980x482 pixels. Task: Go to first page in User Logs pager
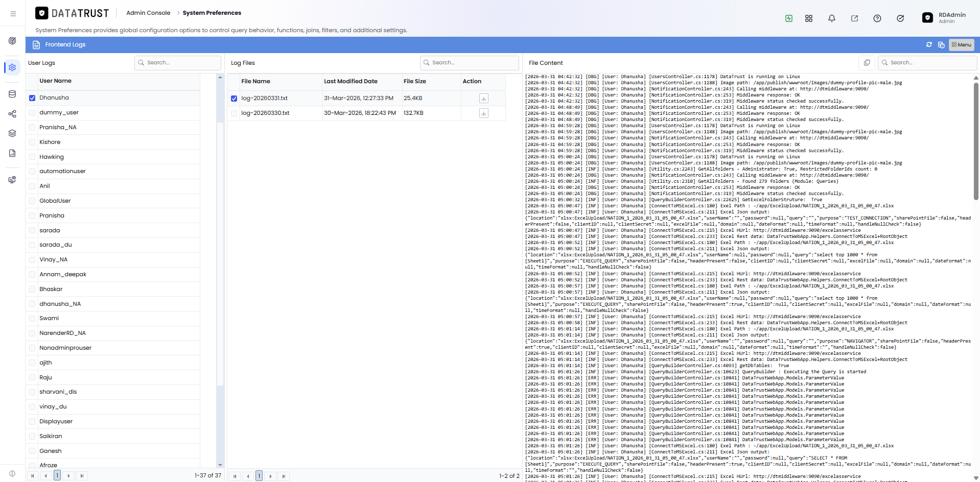(33, 476)
